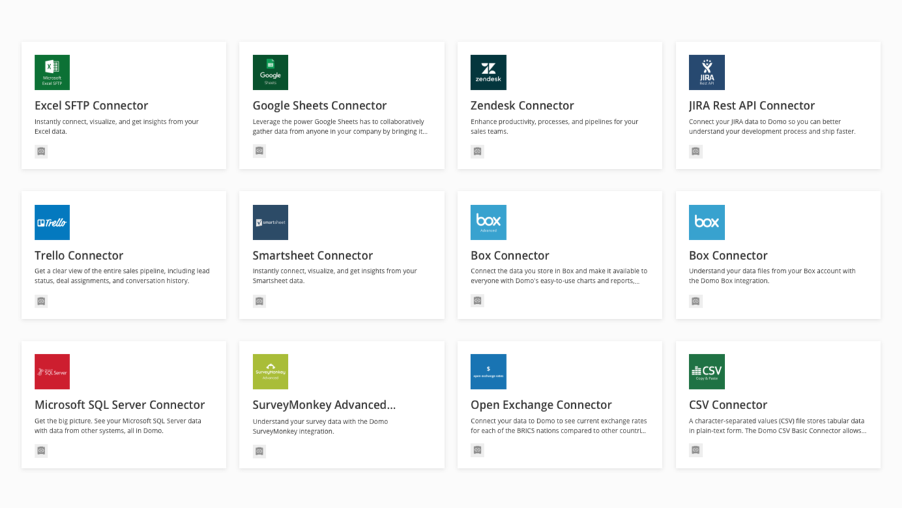Screen dimensions: 902x508
Task: Click the red Microsoft SQL Server logo
Action: [x=52, y=371]
